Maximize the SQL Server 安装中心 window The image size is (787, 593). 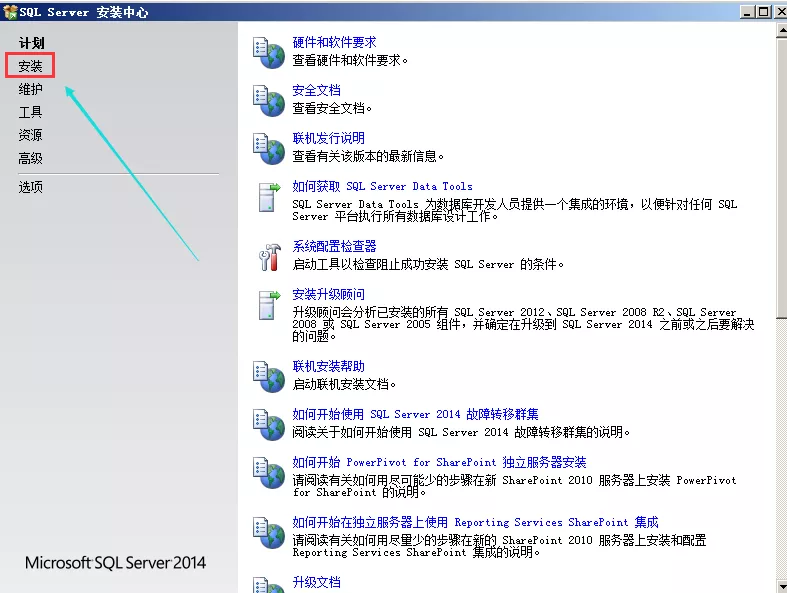[x=763, y=12]
